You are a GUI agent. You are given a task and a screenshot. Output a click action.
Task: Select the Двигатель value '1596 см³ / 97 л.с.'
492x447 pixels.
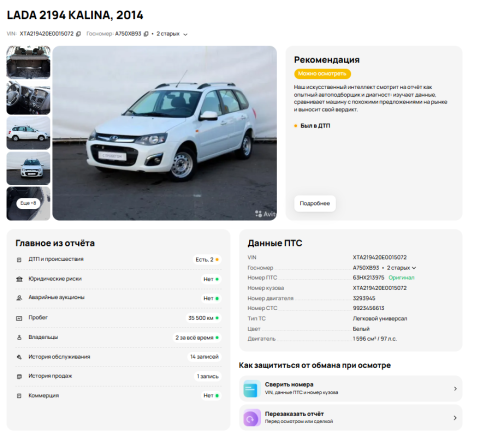(375, 339)
